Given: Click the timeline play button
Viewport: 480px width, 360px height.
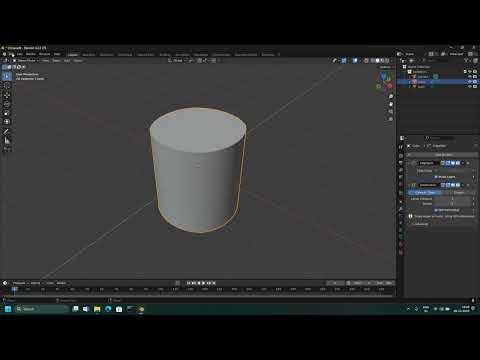Looking at the screenshot, I should click(x=204, y=283).
